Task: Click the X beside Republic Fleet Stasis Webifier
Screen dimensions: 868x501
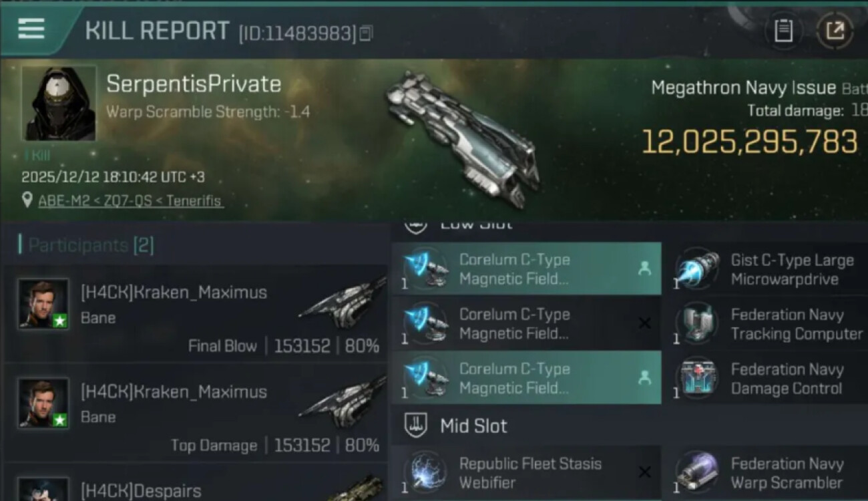Action: (x=644, y=472)
